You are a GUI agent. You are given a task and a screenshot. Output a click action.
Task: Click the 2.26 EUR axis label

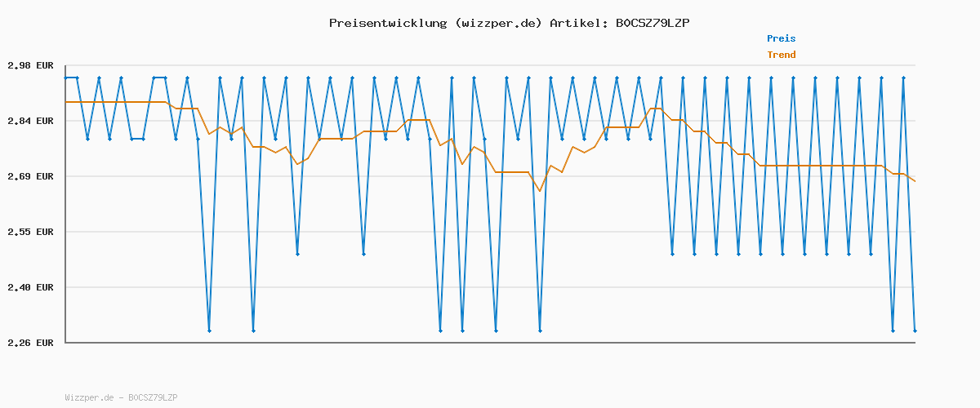(30, 343)
